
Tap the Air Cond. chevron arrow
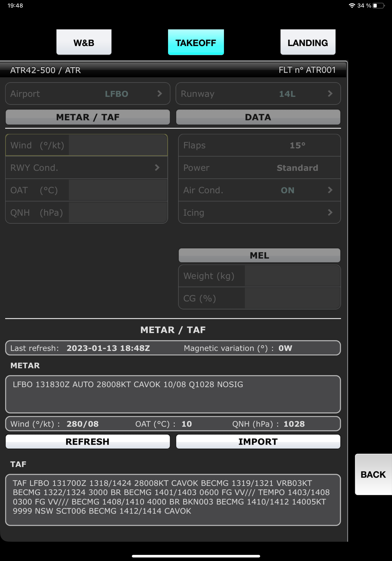(330, 190)
